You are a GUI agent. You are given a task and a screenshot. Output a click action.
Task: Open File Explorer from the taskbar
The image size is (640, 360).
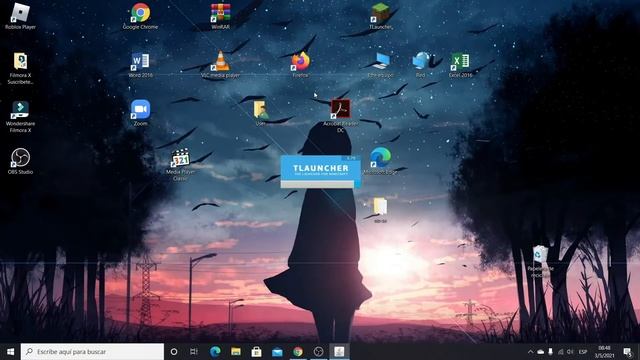pos(236,351)
